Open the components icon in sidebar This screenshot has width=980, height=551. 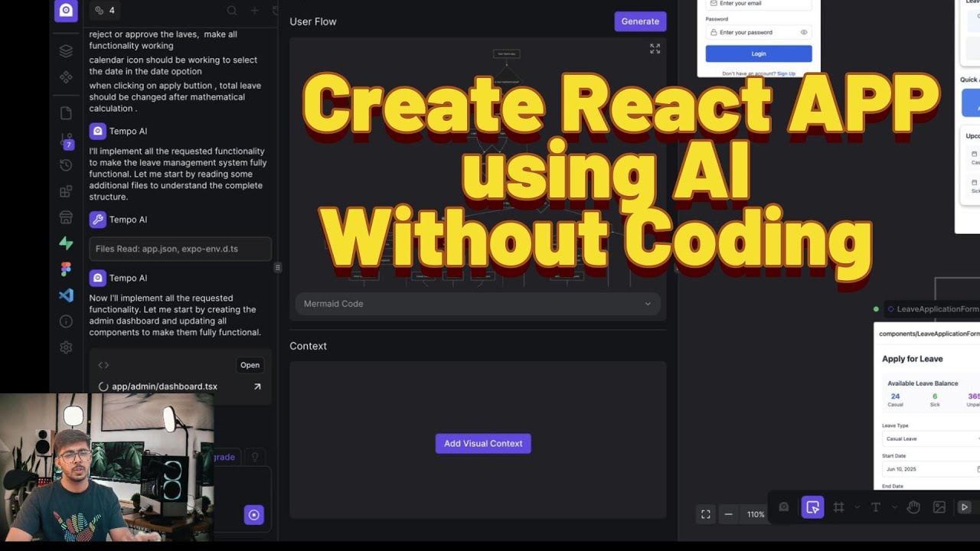pos(66,77)
